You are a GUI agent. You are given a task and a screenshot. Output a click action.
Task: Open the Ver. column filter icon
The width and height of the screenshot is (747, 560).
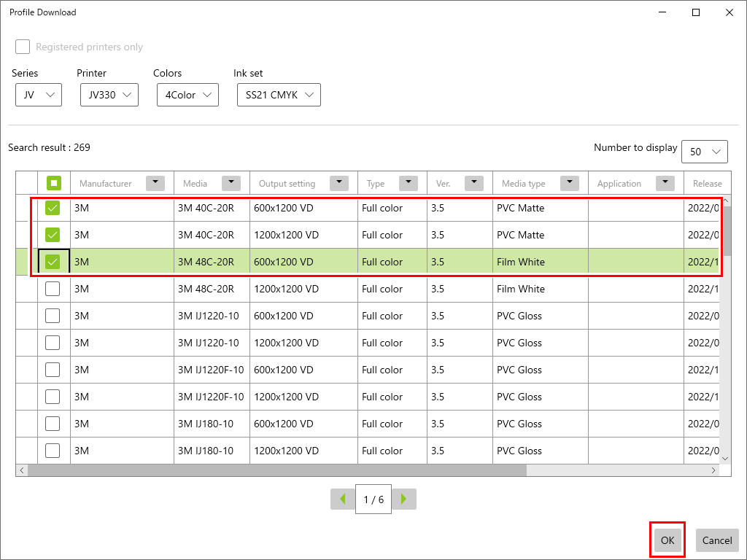474,183
